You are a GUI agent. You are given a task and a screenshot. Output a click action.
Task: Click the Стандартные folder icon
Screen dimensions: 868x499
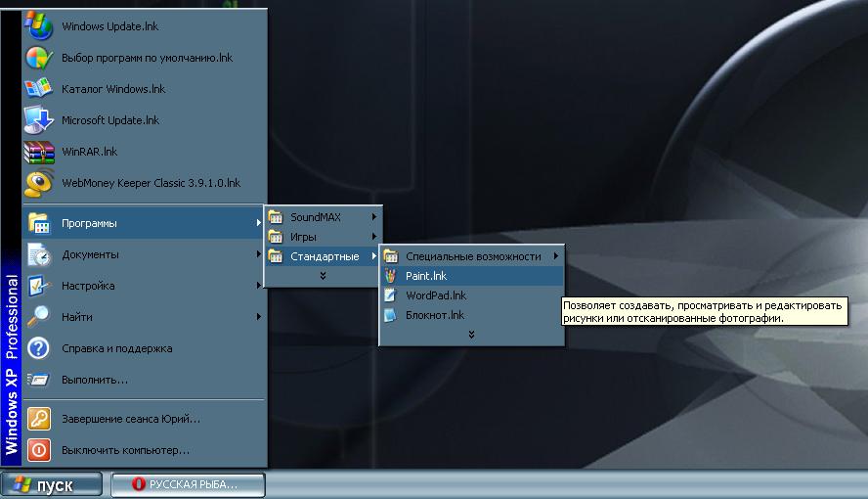(x=276, y=256)
